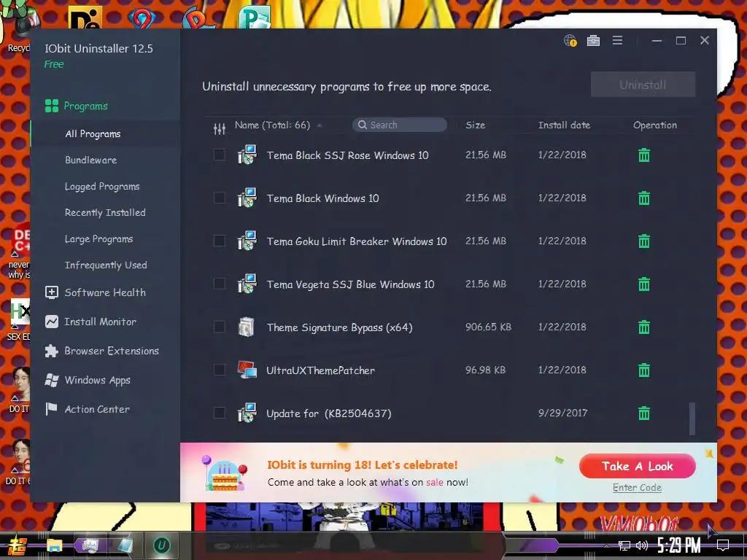Click trash icon for Tema Vegeta SSJ Blue
Screen dimensions: 747x560
[x=643, y=284]
